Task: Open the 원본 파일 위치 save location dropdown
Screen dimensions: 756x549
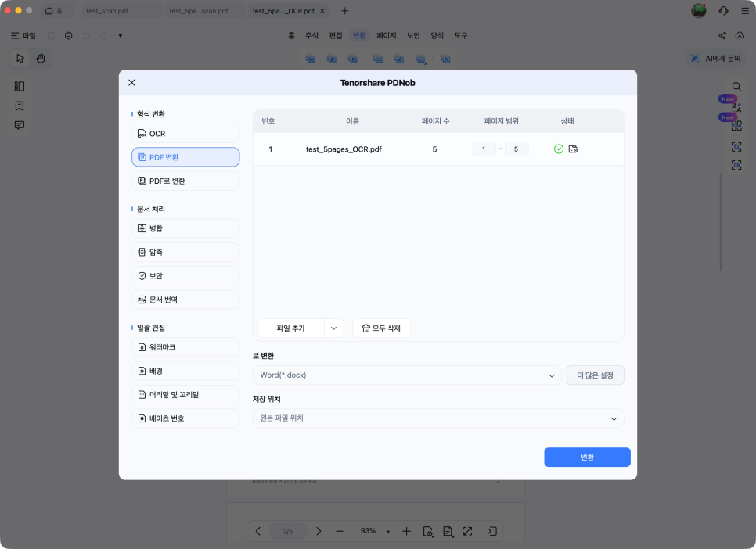Action: (438, 418)
